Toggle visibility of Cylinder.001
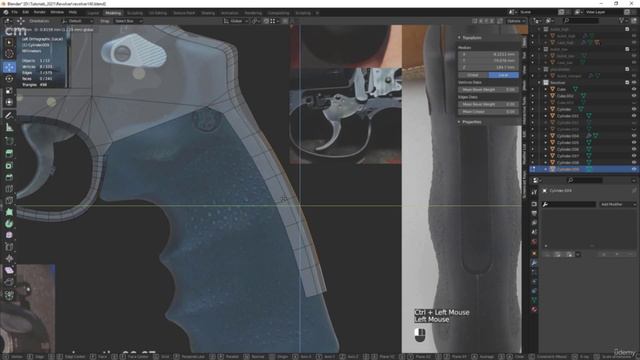This screenshot has height=360, width=640. point(634,116)
